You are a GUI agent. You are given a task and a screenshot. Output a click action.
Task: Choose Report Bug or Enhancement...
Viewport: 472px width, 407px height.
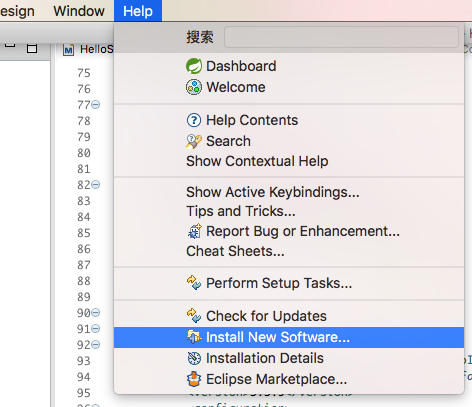pos(289,231)
